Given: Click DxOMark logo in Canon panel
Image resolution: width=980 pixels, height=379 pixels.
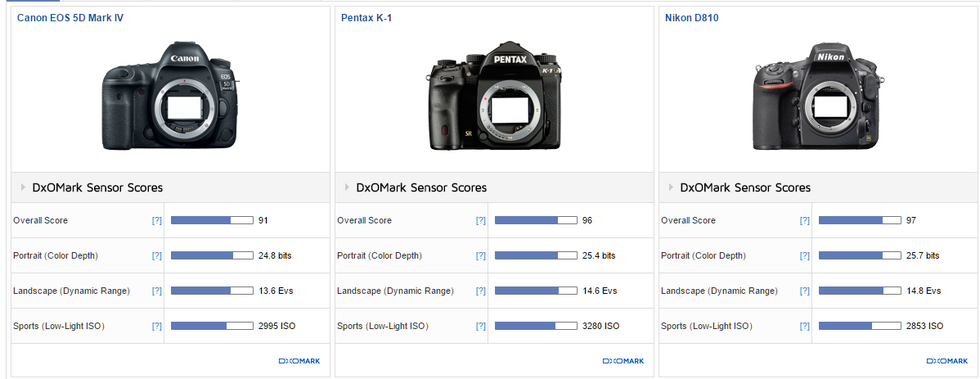Looking at the screenshot, I should [x=299, y=361].
